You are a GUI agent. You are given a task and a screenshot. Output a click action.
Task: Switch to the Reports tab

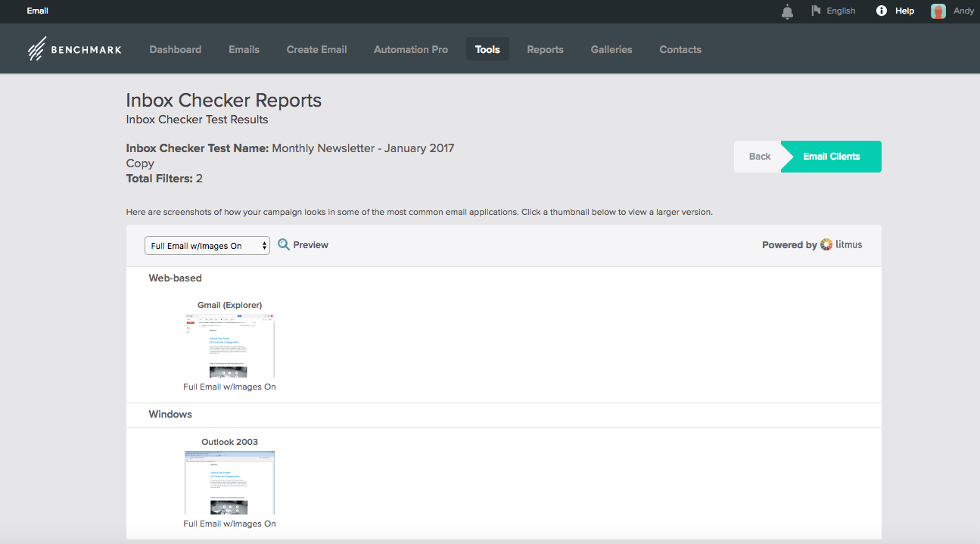pyautogui.click(x=545, y=49)
